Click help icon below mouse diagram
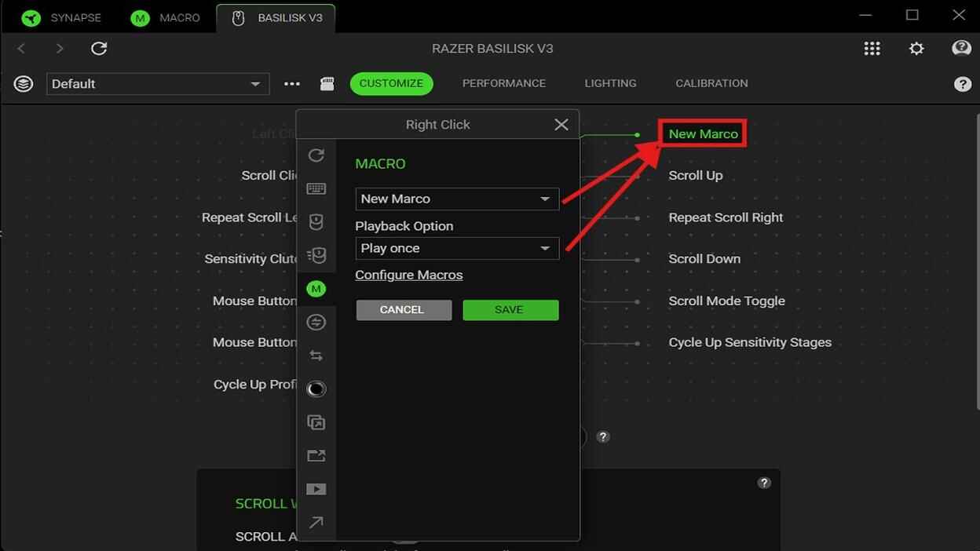Viewport: 980px width, 551px height. tap(603, 437)
